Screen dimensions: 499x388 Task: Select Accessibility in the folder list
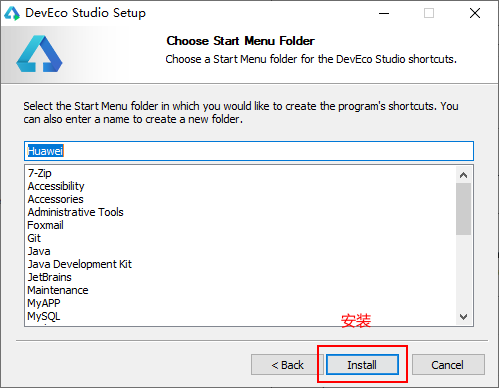[x=56, y=186]
